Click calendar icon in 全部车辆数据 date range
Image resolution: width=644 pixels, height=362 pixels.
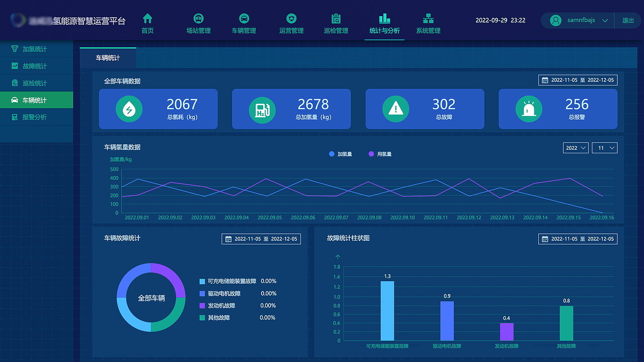click(x=545, y=80)
